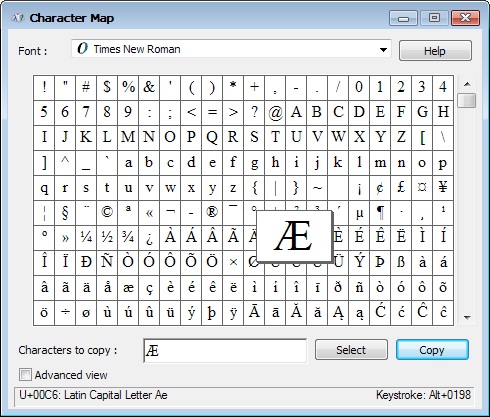Select the German sharp s ß
Screen dimensions: 490x417
pyautogui.click(x=401, y=263)
